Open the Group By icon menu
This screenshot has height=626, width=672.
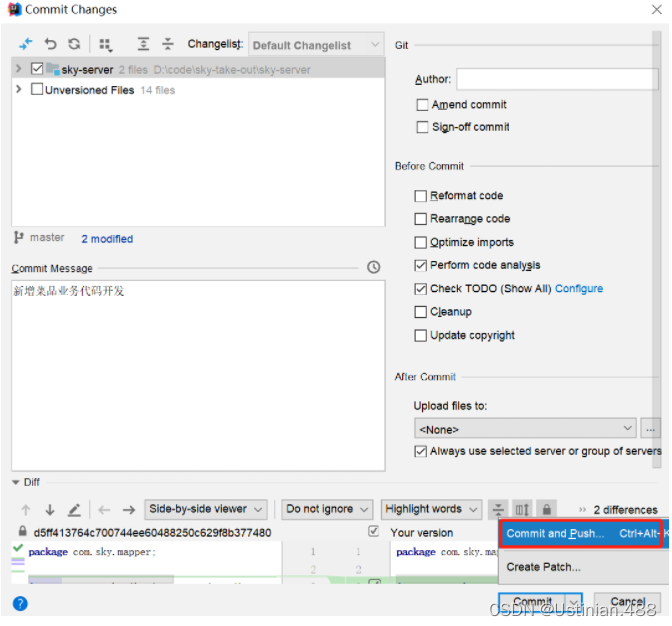[105, 45]
